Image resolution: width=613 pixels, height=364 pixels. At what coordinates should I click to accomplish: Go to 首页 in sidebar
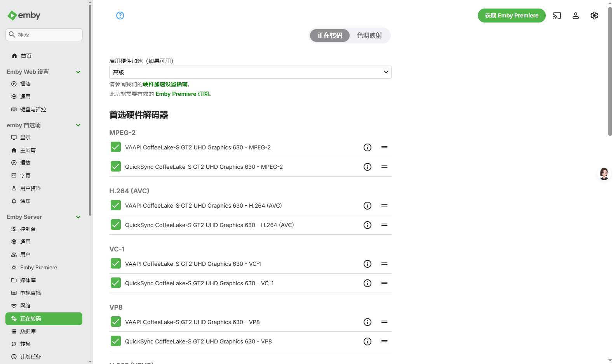click(44, 56)
